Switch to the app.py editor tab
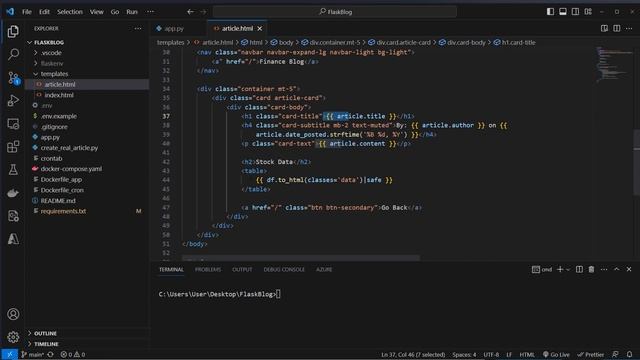Screen dimensions: 640x360 click(173, 29)
